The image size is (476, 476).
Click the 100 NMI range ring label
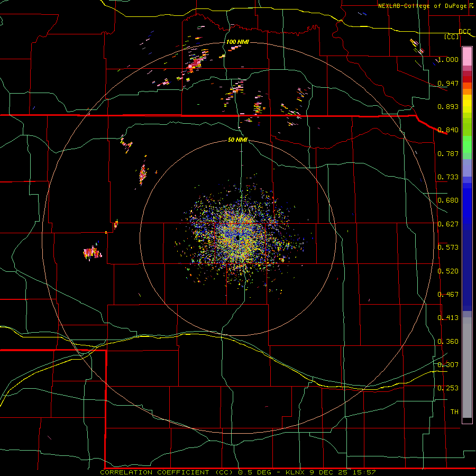(237, 42)
